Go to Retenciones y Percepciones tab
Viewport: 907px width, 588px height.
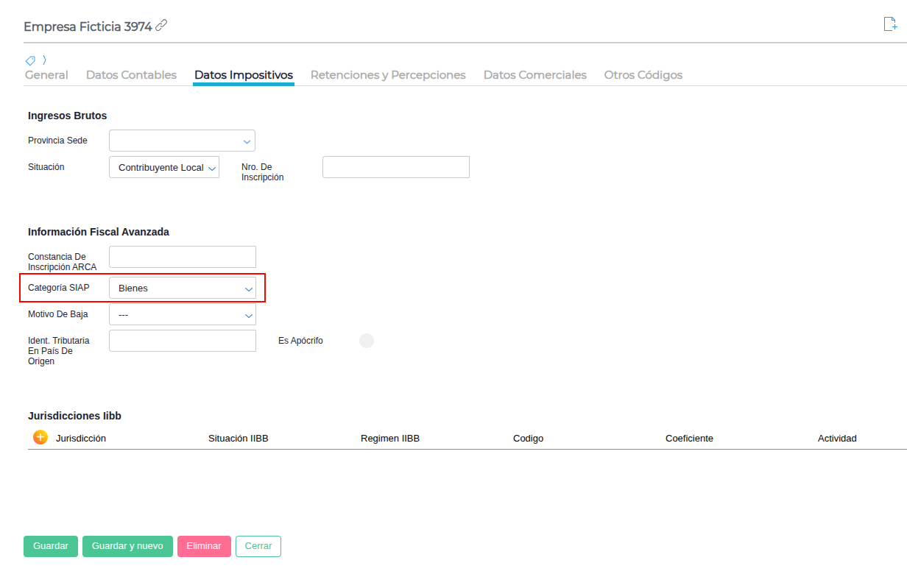click(388, 75)
